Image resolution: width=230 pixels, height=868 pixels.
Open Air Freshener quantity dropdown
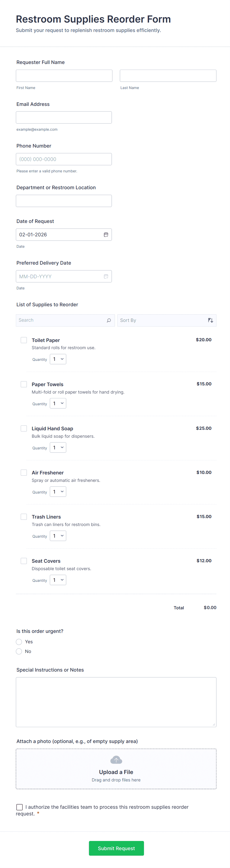tap(58, 492)
